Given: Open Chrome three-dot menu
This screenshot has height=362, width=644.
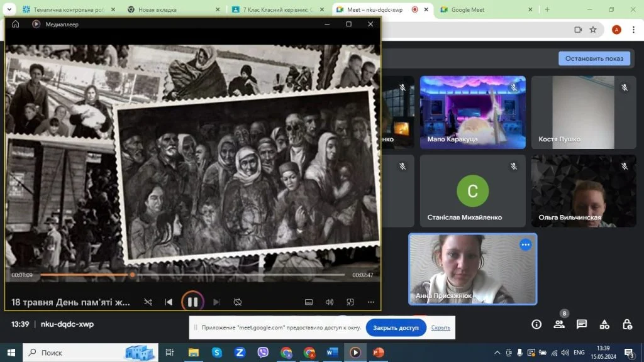Looking at the screenshot, I should (634, 30).
